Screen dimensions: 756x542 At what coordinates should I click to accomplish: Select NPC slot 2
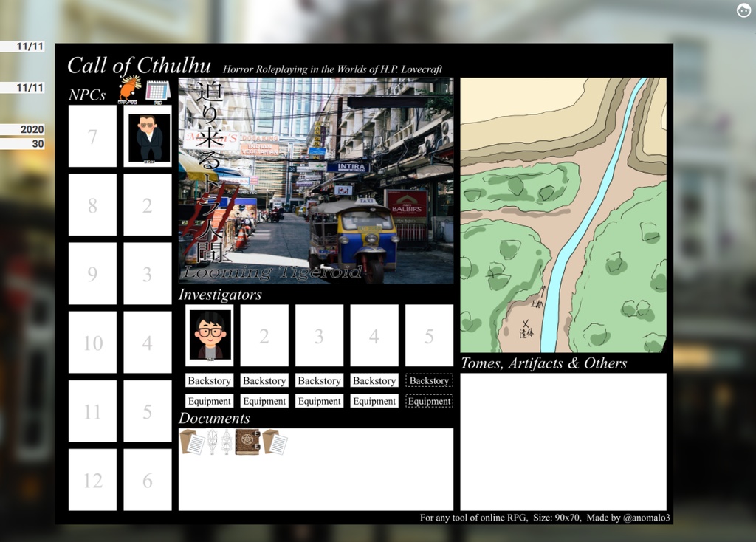[148, 205]
